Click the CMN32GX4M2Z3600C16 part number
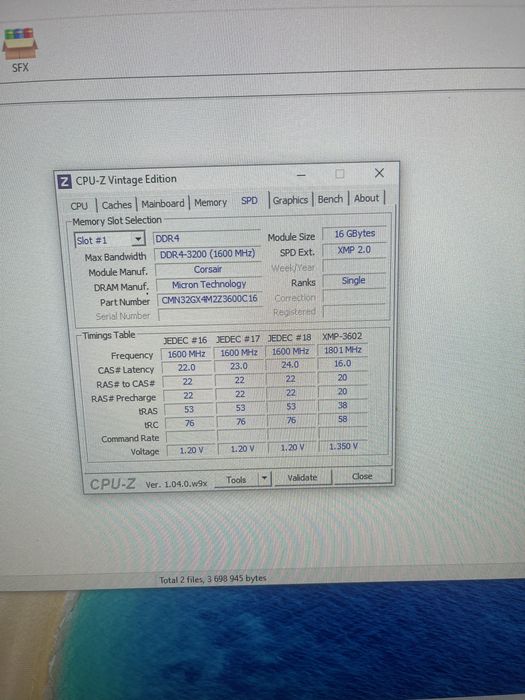Image resolution: width=525 pixels, height=700 pixels. pyautogui.click(x=209, y=299)
